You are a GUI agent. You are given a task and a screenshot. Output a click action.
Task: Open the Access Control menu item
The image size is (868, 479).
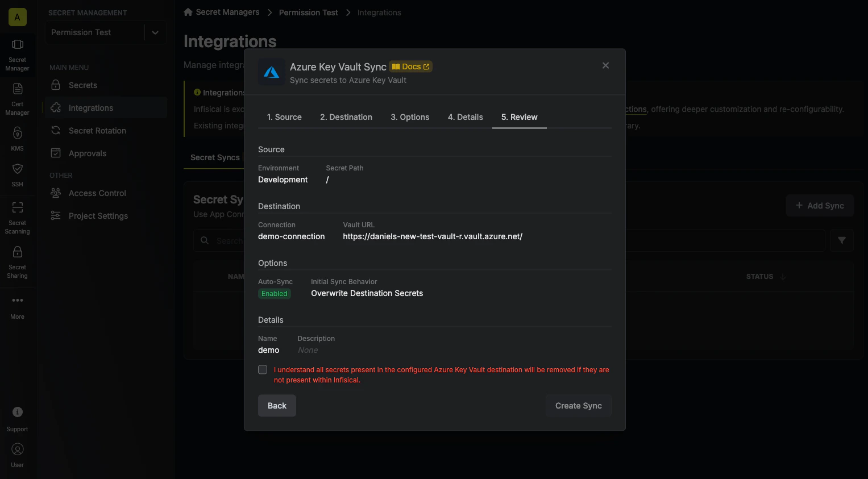click(x=106, y=193)
